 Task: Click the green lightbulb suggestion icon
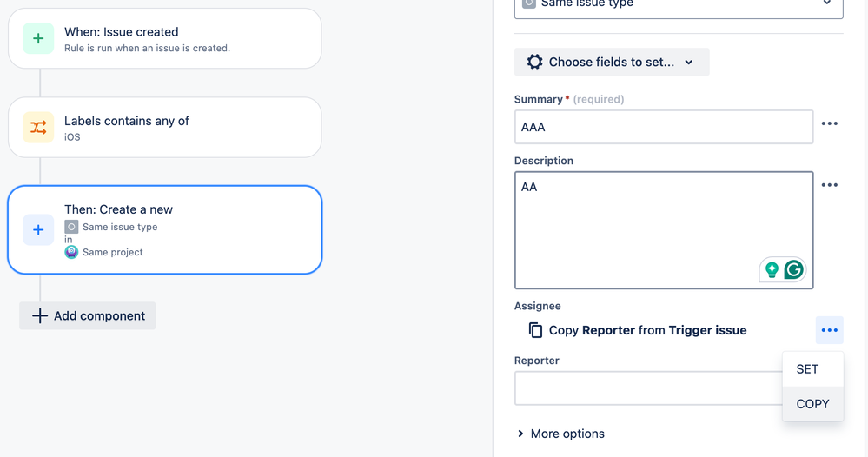pyautogui.click(x=772, y=270)
